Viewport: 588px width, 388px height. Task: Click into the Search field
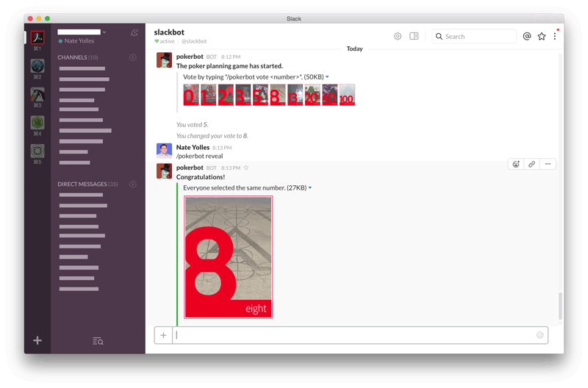(474, 36)
